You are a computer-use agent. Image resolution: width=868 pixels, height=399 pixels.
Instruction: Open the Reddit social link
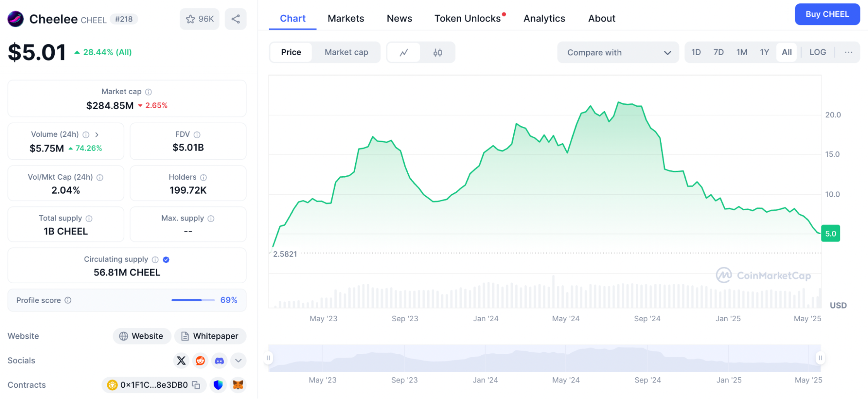coord(200,360)
